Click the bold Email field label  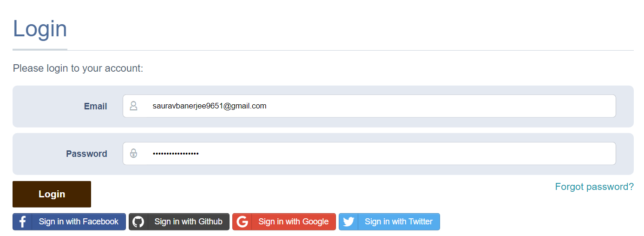coord(95,106)
